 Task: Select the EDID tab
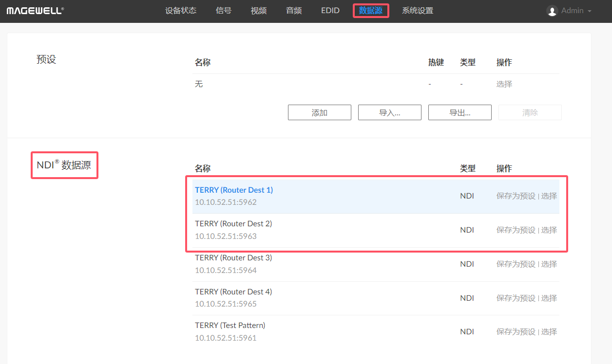click(x=330, y=11)
